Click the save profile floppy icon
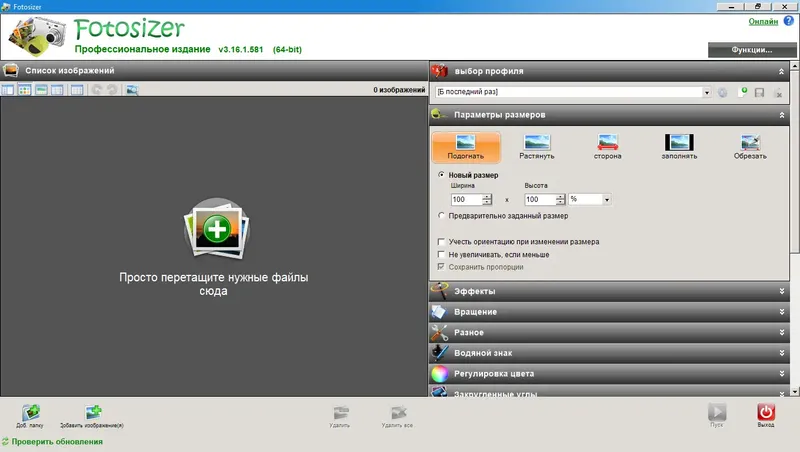This screenshot has height=452, width=800. [759, 92]
